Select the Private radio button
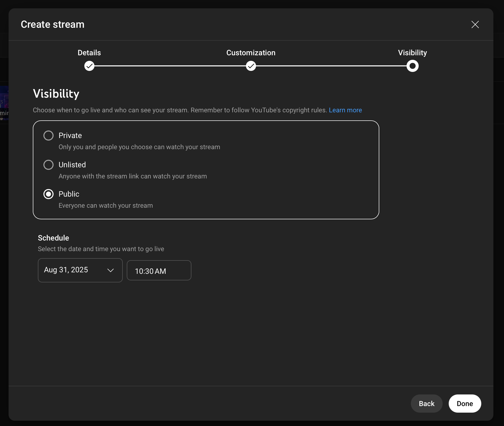The image size is (504, 426). point(48,136)
